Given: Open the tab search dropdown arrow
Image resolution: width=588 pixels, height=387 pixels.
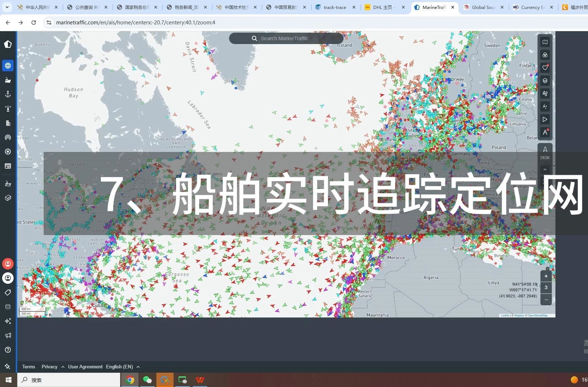Looking at the screenshot, I should coord(7,7).
